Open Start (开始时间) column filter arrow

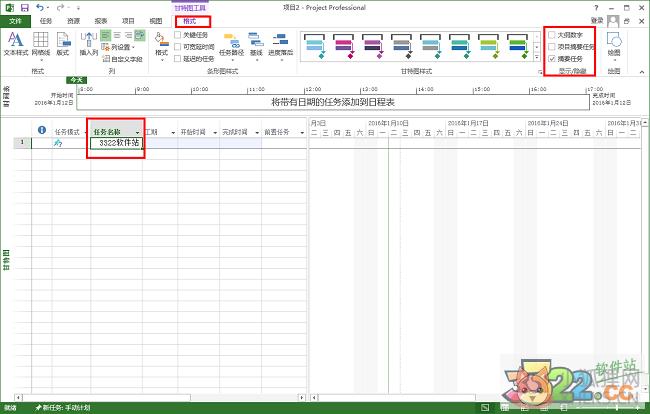point(215,133)
